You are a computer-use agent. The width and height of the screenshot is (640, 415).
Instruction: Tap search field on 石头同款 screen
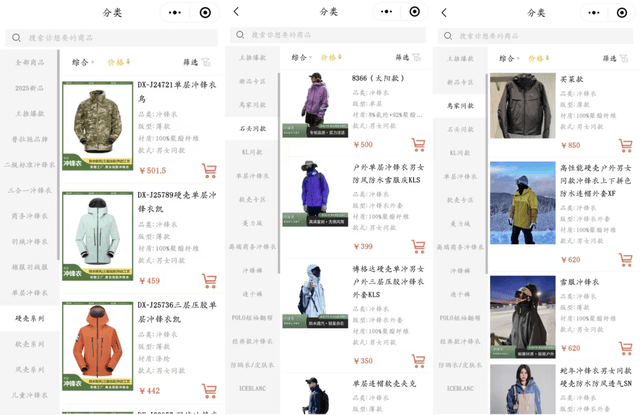pyautogui.click(x=328, y=35)
